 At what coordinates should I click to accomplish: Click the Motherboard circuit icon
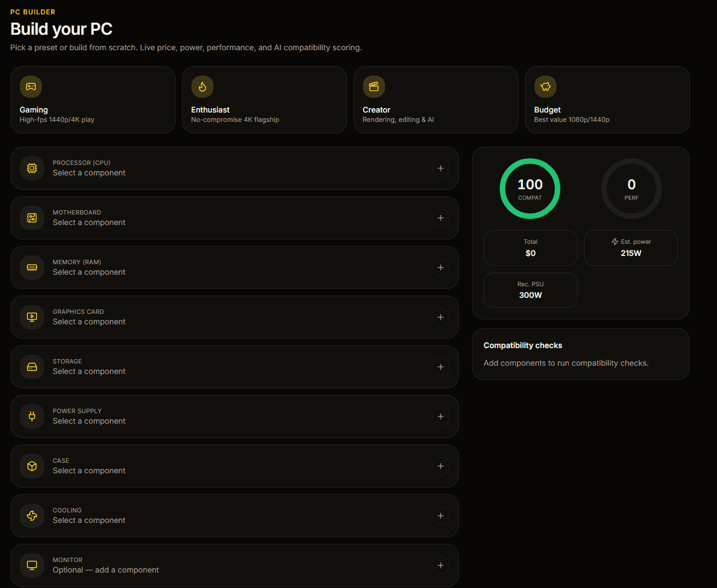[32, 218]
